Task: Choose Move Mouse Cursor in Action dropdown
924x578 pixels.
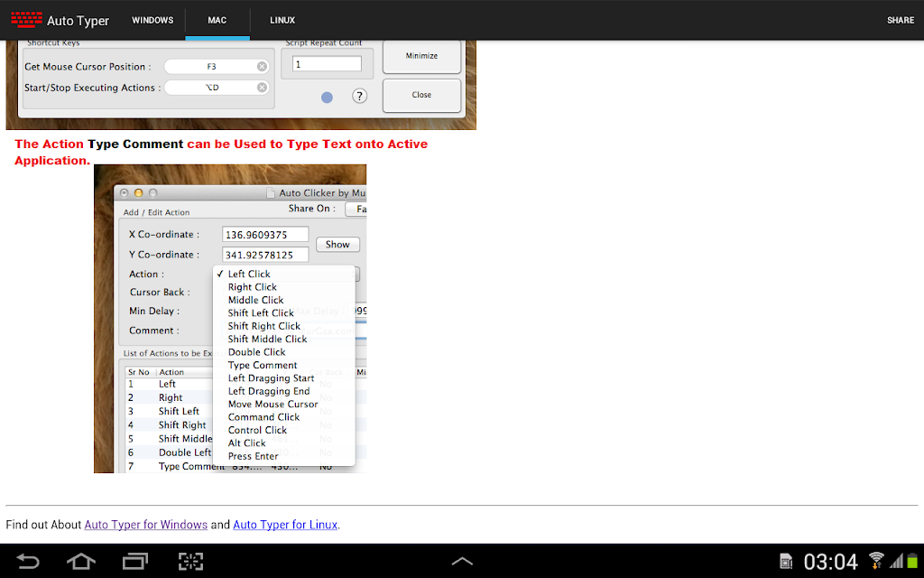Action: point(273,404)
